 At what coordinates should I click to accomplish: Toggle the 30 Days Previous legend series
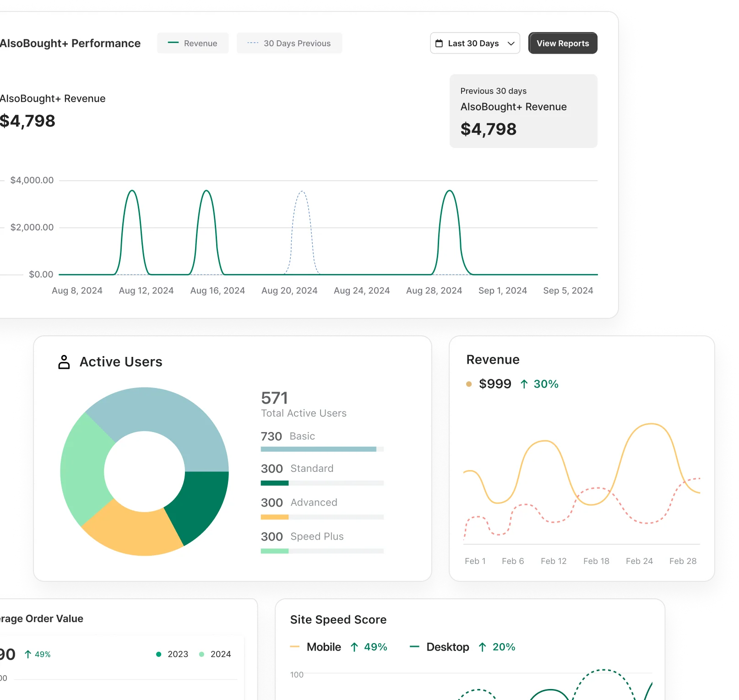289,43
